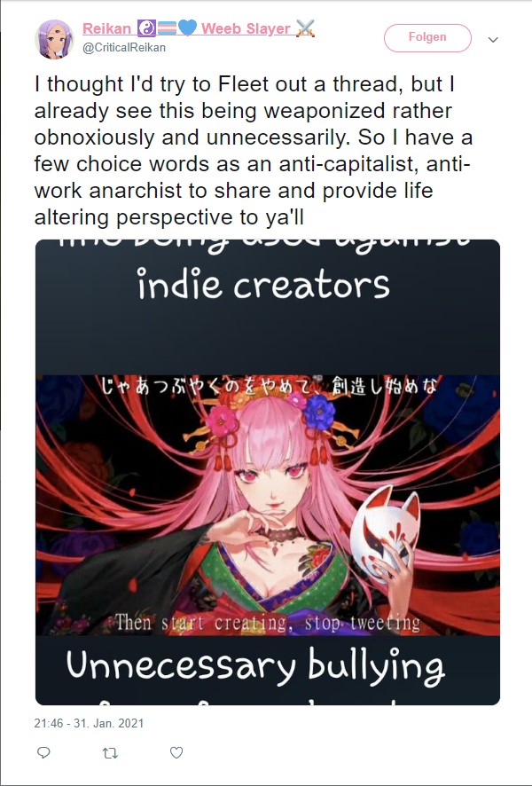Image resolution: width=532 pixels, height=786 pixels.
Task: Click the 'Unnecessary bullying' text in the image
Action: (255, 665)
